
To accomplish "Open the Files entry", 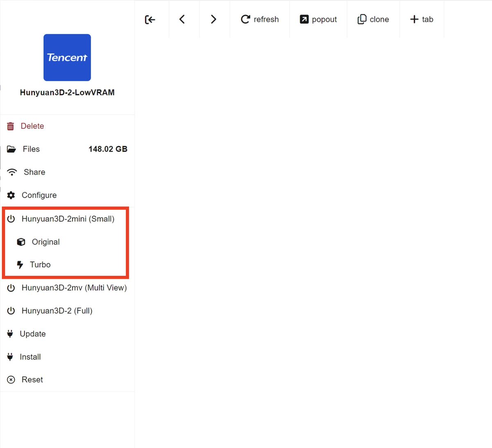I will [67, 149].
